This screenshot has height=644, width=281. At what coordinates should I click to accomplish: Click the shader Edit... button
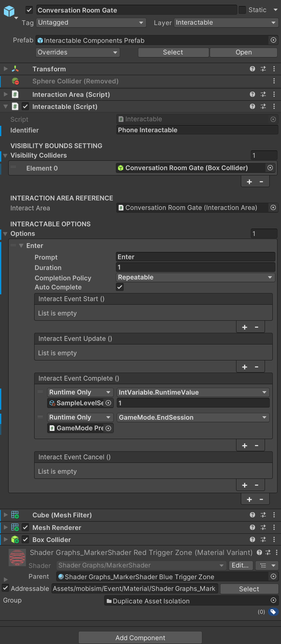pyautogui.click(x=240, y=565)
